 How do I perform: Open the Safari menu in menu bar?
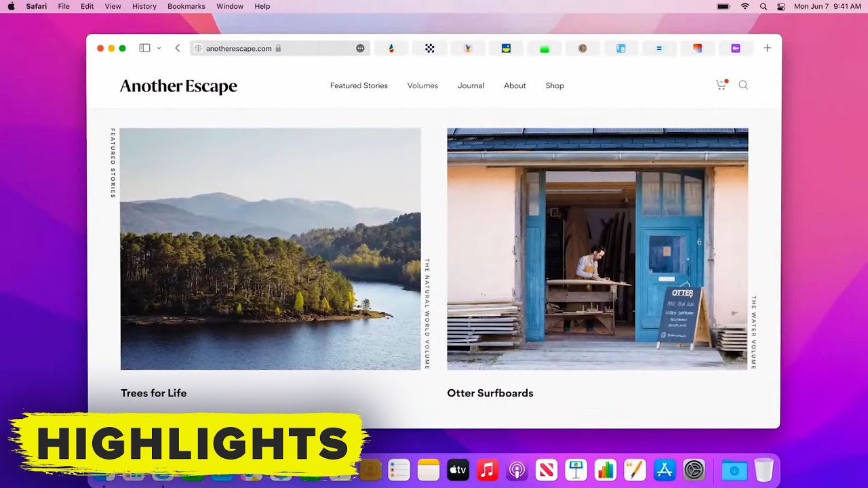coord(37,6)
